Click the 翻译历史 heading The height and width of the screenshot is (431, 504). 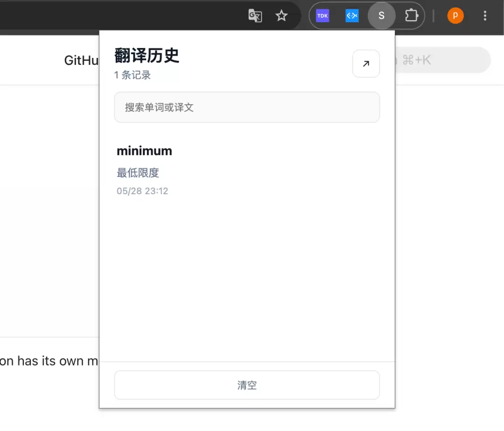point(147,55)
